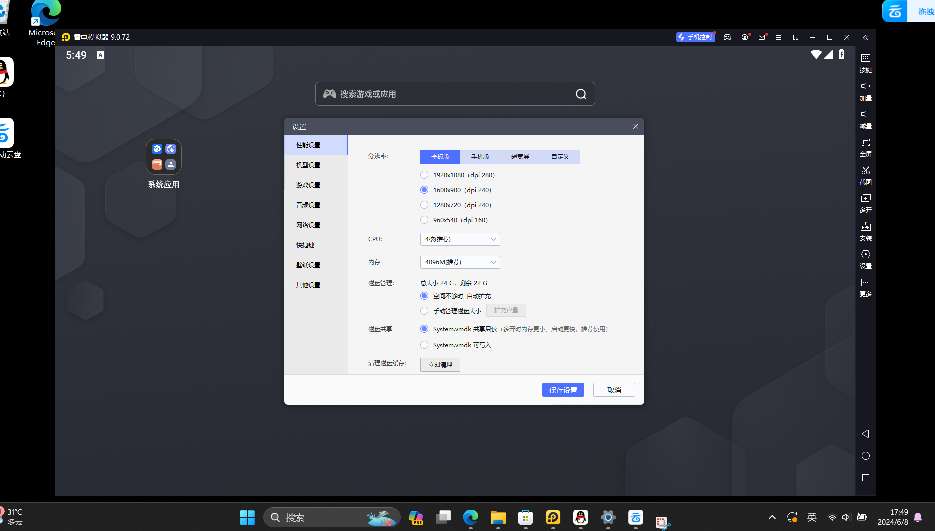Expand the memory size dropdown showing 4096M
This screenshot has height=531, width=935.
pos(459,262)
